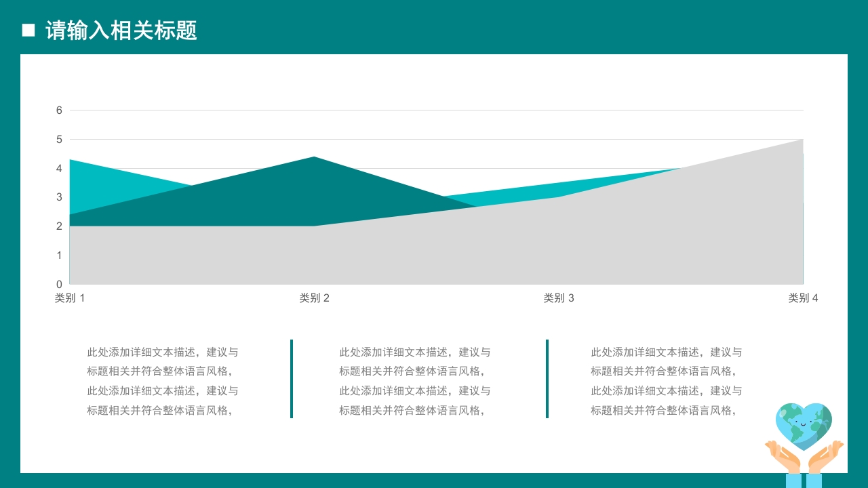The image size is (868, 488).
Task: Select the 类别 1 axis label
Action: tap(70, 298)
